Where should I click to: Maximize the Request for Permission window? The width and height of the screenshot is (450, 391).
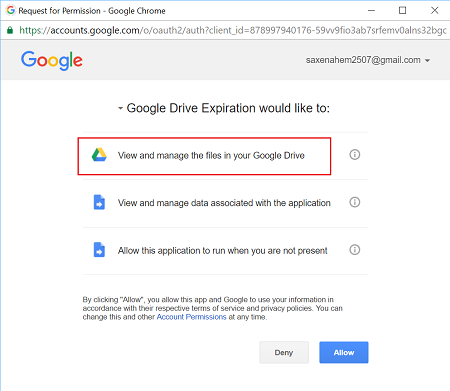coord(402,10)
